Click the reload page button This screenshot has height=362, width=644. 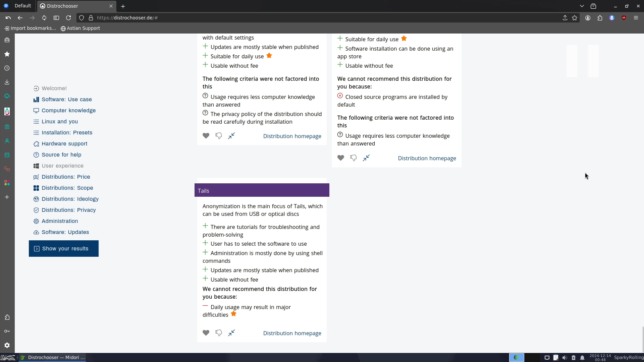click(68, 18)
